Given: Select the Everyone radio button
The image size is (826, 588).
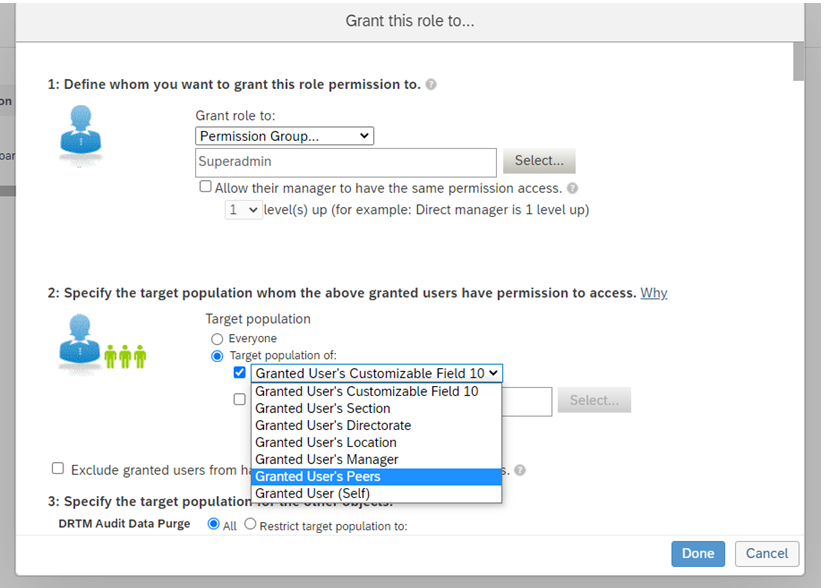Looking at the screenshot, I should (217, 339).
